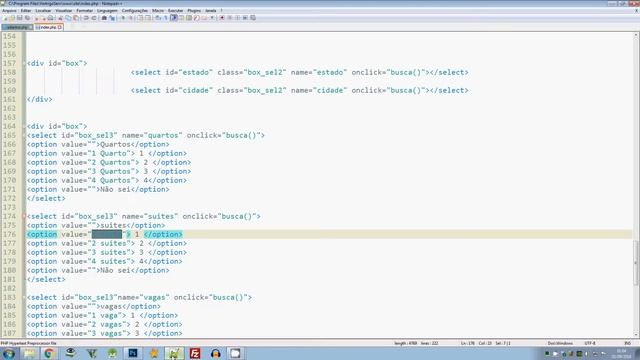Toggle Show All Characters in the toolbar
The width and height of the screenshot is (640, 360).
(165, 18)
